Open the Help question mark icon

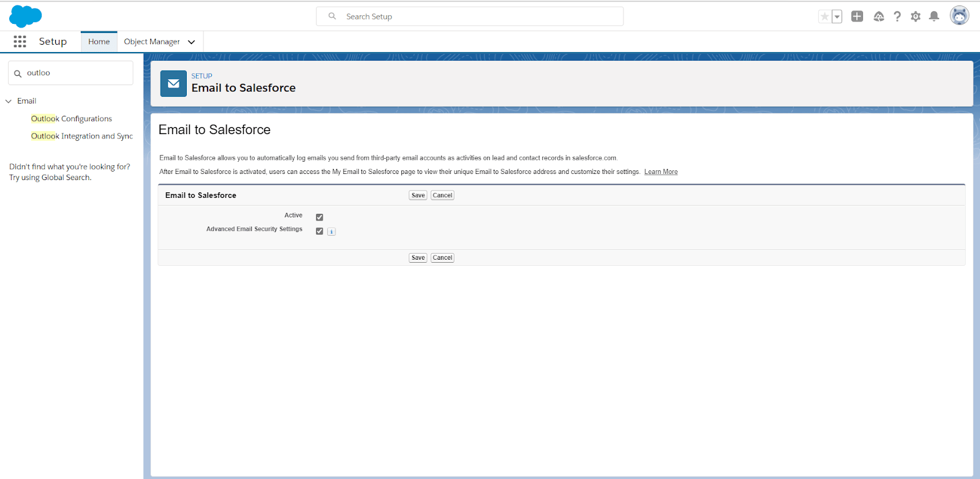click(x=897, y=17)
